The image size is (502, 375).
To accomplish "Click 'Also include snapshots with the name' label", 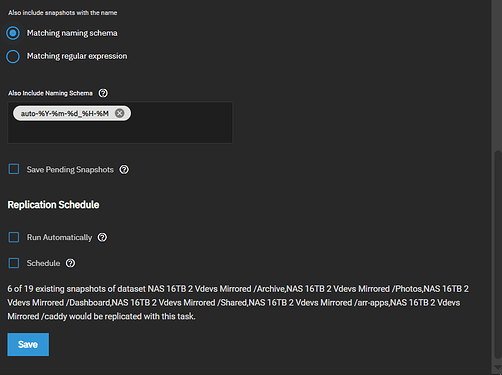I will (63, 13).
